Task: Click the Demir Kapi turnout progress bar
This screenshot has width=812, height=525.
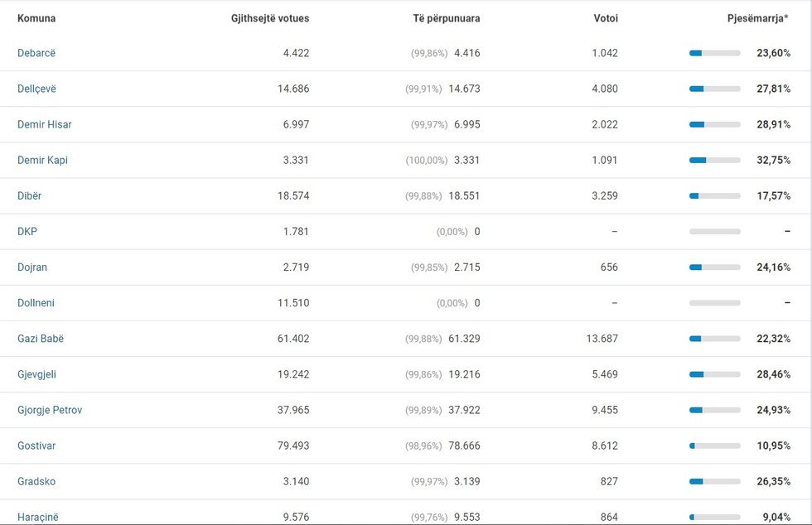Action: pos(715,160)
